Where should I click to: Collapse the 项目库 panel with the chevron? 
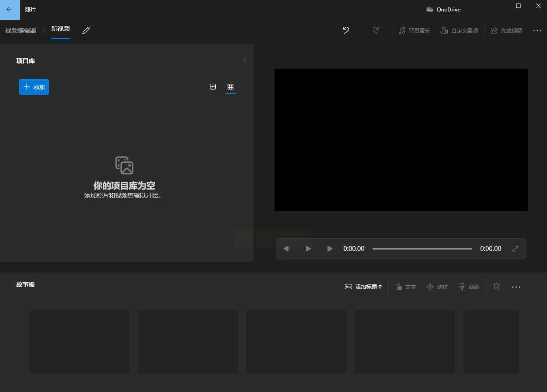click(245, 60)
